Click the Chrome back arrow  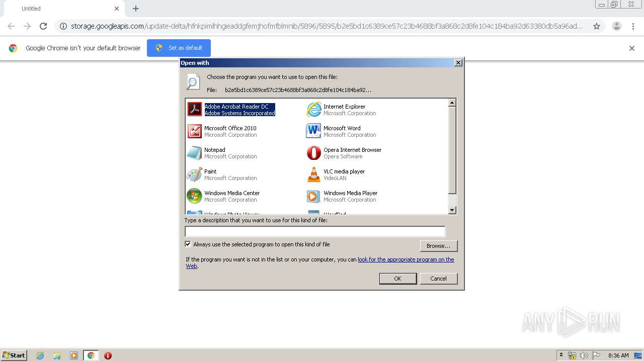[11, 26]
